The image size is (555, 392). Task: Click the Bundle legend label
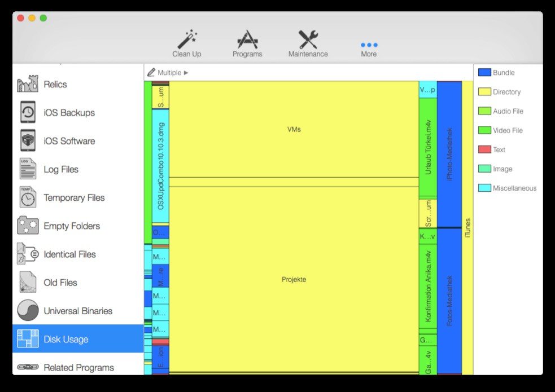(x=504, y=72)
